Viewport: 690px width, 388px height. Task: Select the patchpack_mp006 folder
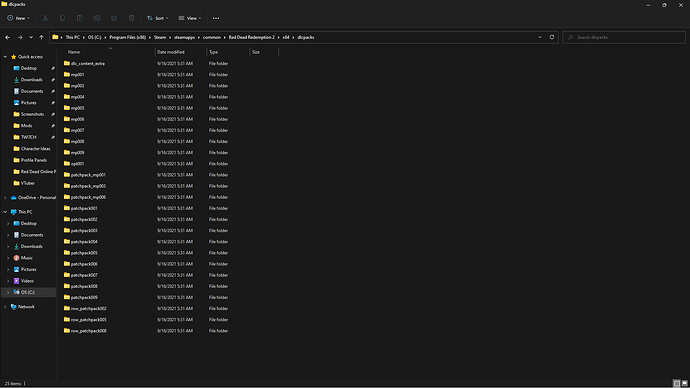[x=88, y=197]
